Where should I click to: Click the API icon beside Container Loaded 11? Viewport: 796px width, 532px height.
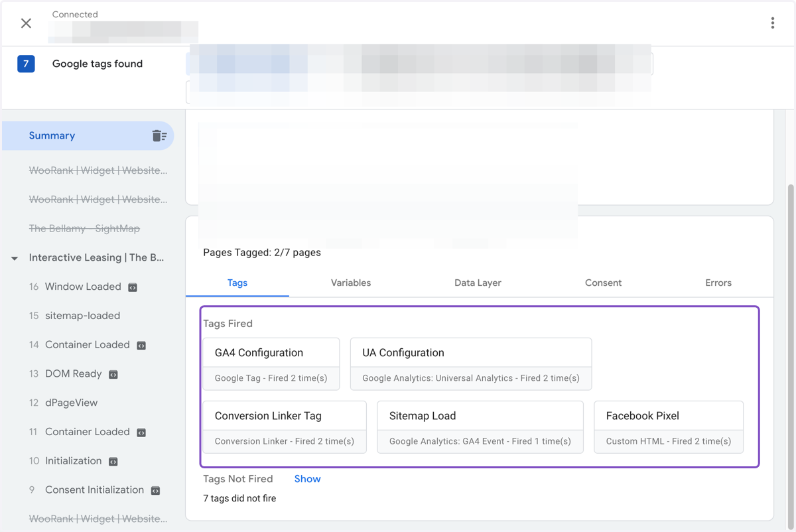(141, 432)
